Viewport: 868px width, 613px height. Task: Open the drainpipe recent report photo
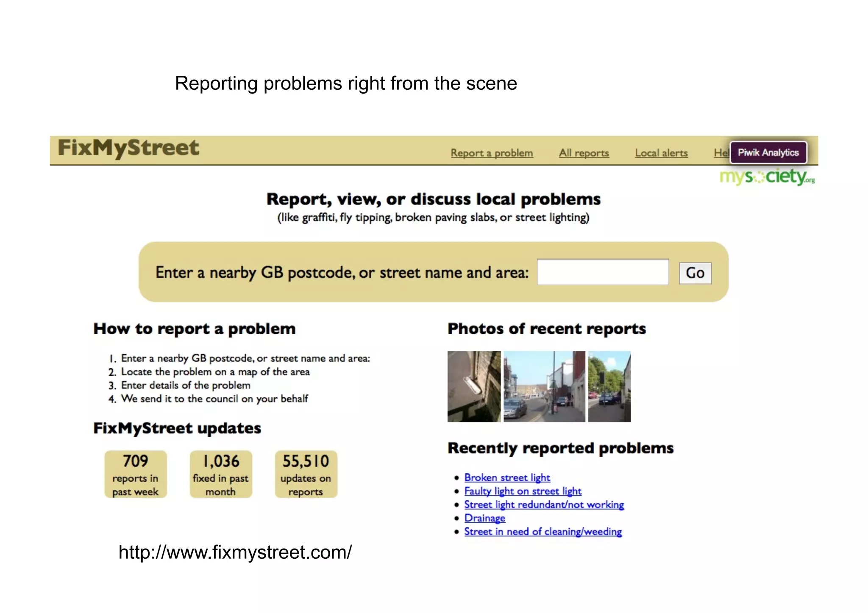pyautogui.click(x=474, y=386)
